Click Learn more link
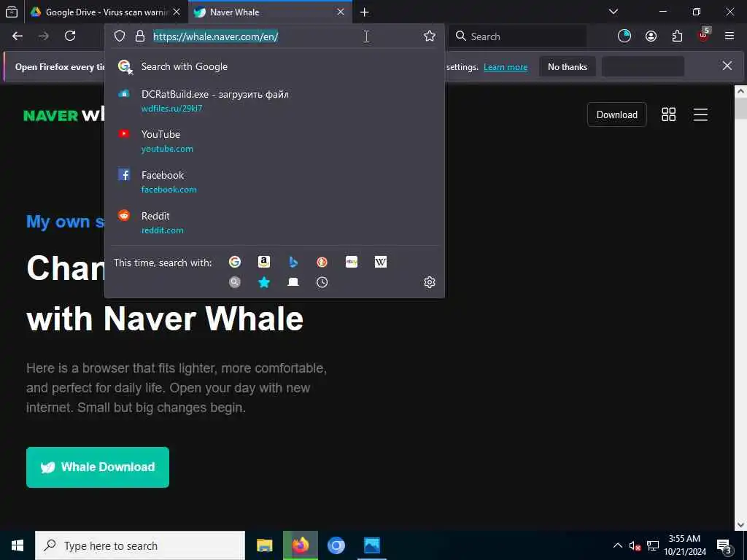 [x=506, y=67]
